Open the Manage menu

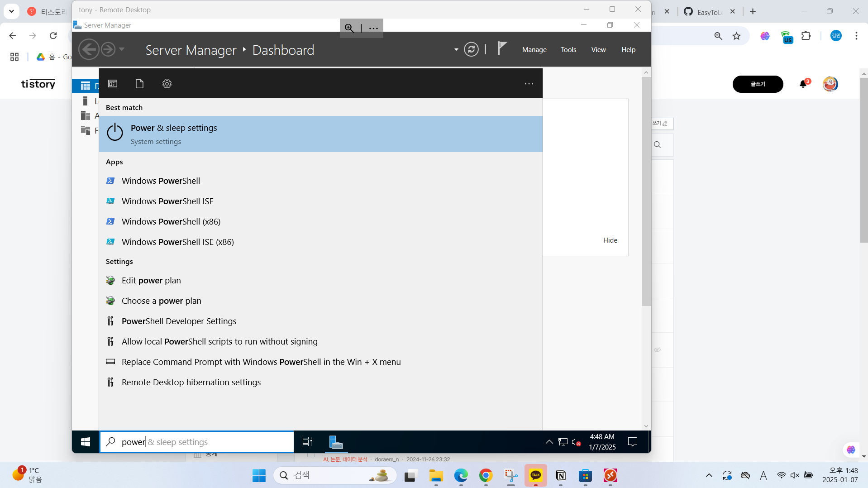[x=534, y=50]
